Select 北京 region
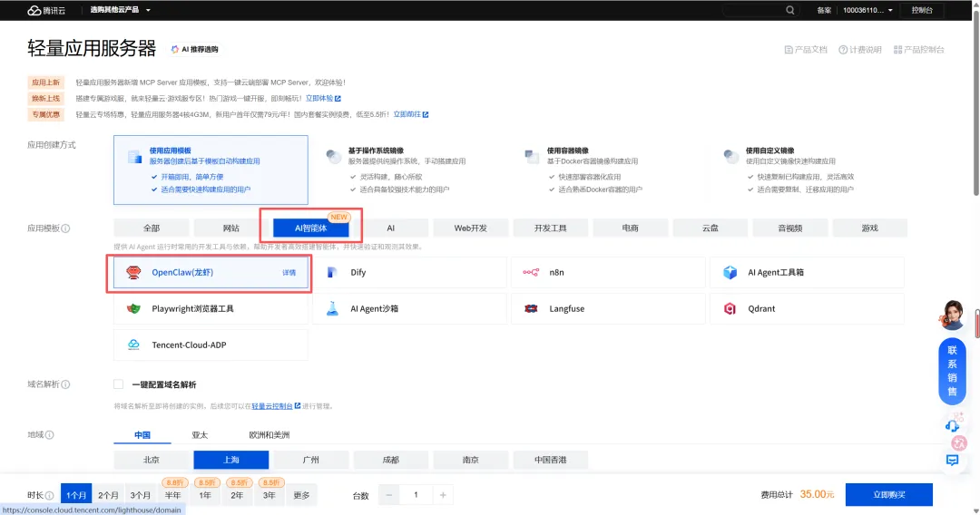The image size is (980, 515). (152, 460)
